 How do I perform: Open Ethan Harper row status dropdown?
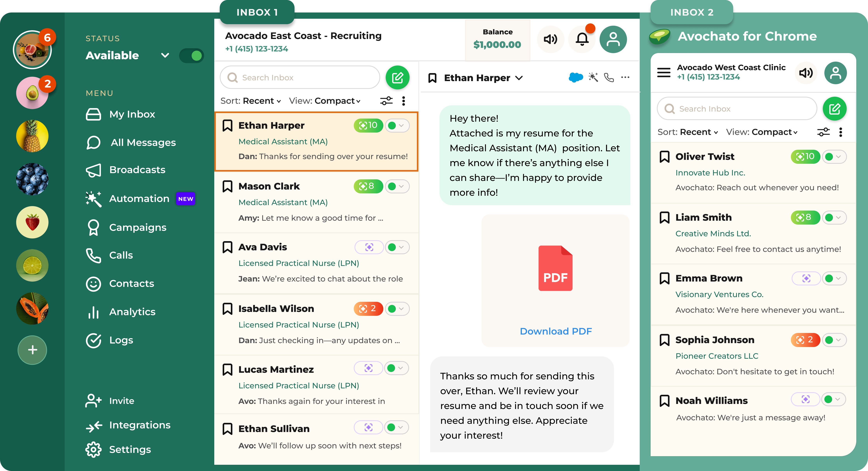coord(397,125)
